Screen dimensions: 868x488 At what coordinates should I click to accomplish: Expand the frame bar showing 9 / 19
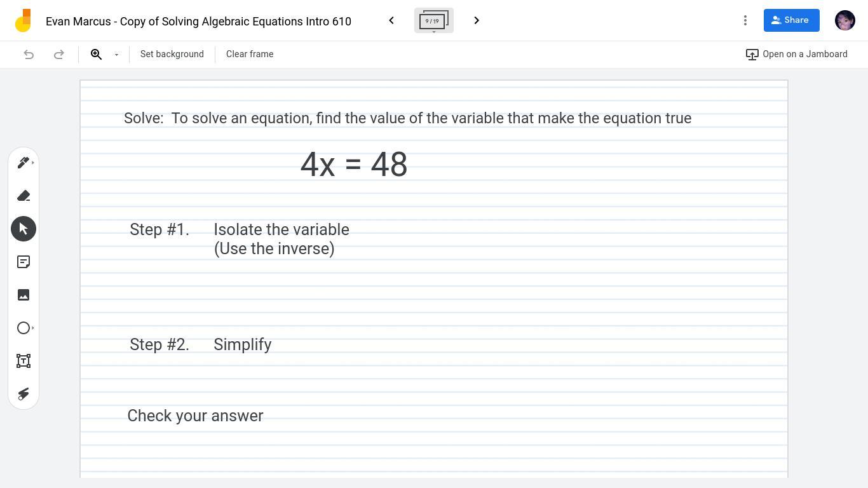[x=434, y=21]
